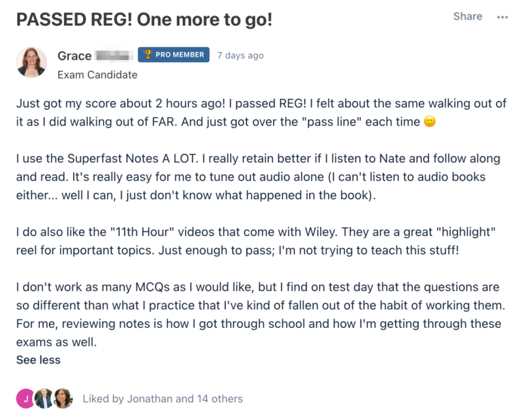Screen dimensions: 524x420
Task: Click the Superfast Notes paragraph
Action: click(258, 177)
